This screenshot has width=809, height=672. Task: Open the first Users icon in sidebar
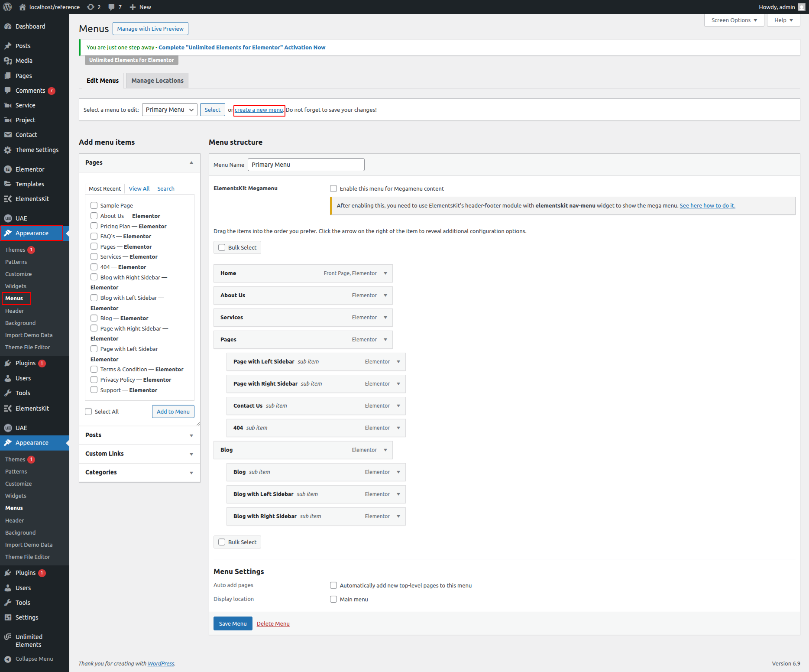pyautogui.click(x=8, y=378)
